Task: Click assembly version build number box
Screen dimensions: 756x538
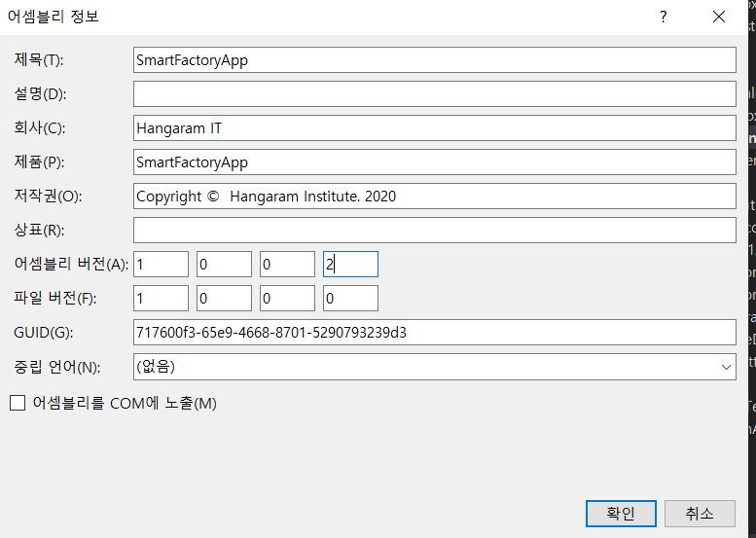Action: (287, 265)
